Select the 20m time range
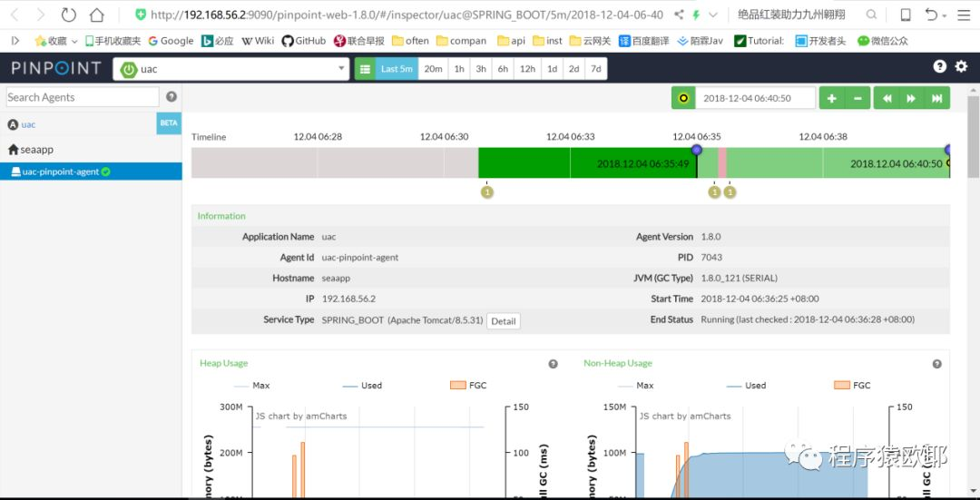The width and height of the screenshot is (980, 500). (433, 69)
